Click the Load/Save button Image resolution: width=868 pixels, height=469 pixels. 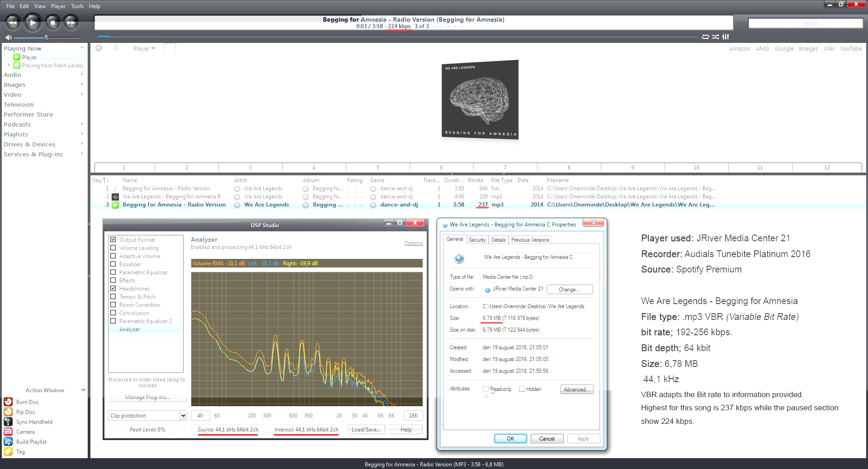(366, 429)
